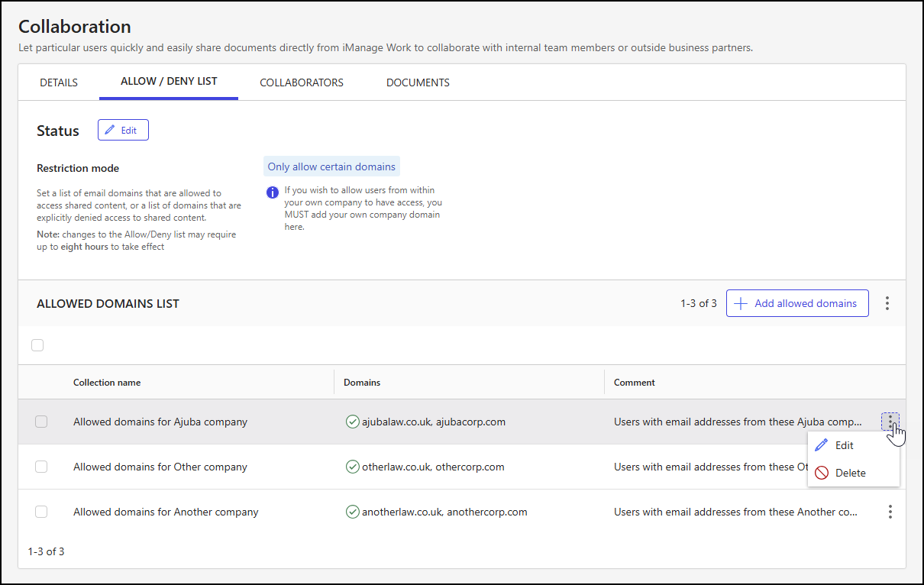This screenshot has height=585, width=924.
Task: Click the pencil icon in Edit context menu
Action: tap(822, 445)
